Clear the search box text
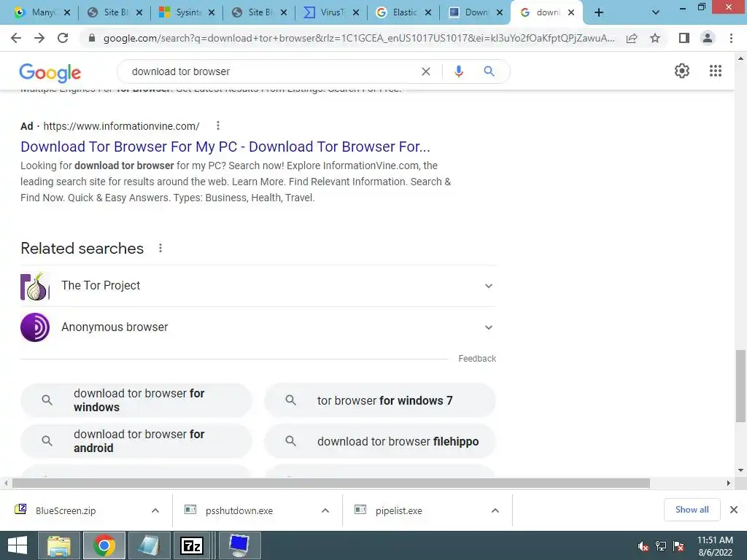This screenshot has height=560, width=747. tap(426, 71)
